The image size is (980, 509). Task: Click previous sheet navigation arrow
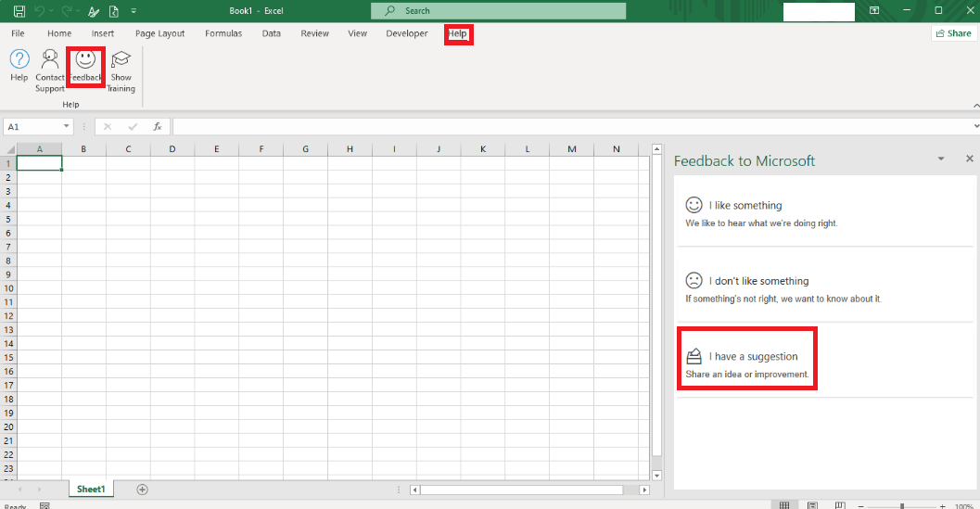click(x=20, y=490)
